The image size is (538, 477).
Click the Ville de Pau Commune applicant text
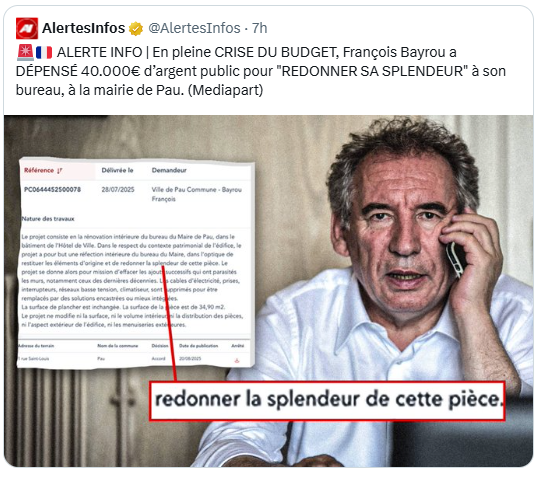pos(197,194)
